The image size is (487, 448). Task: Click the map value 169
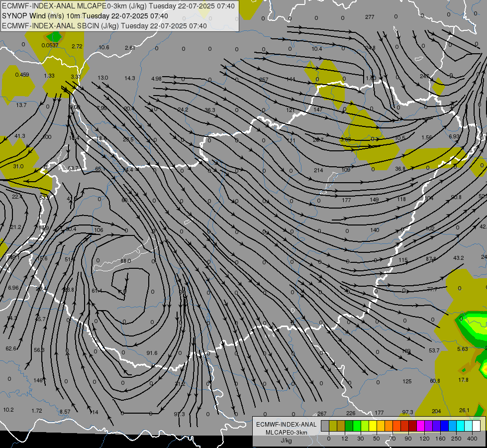coord(406,351)
